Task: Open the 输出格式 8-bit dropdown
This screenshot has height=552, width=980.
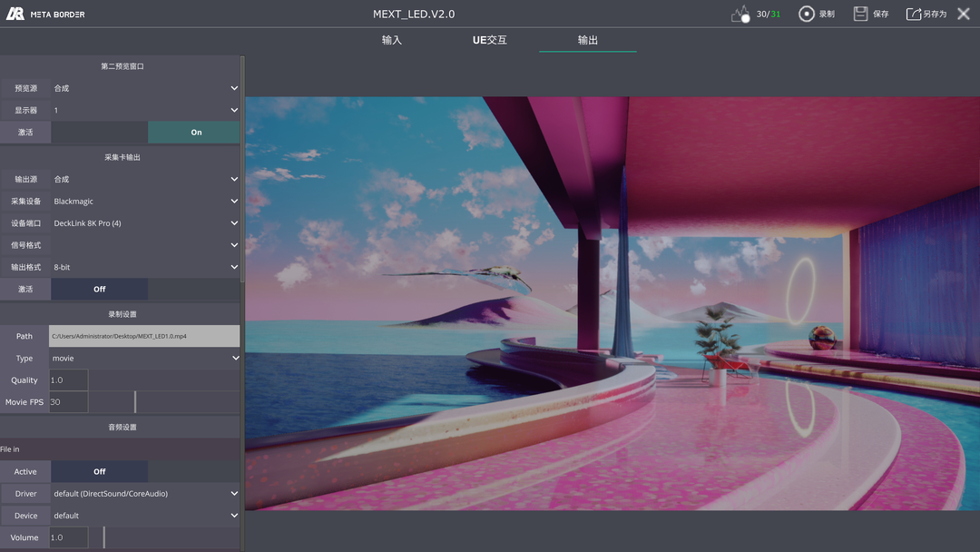Action: tap(145, 267)
